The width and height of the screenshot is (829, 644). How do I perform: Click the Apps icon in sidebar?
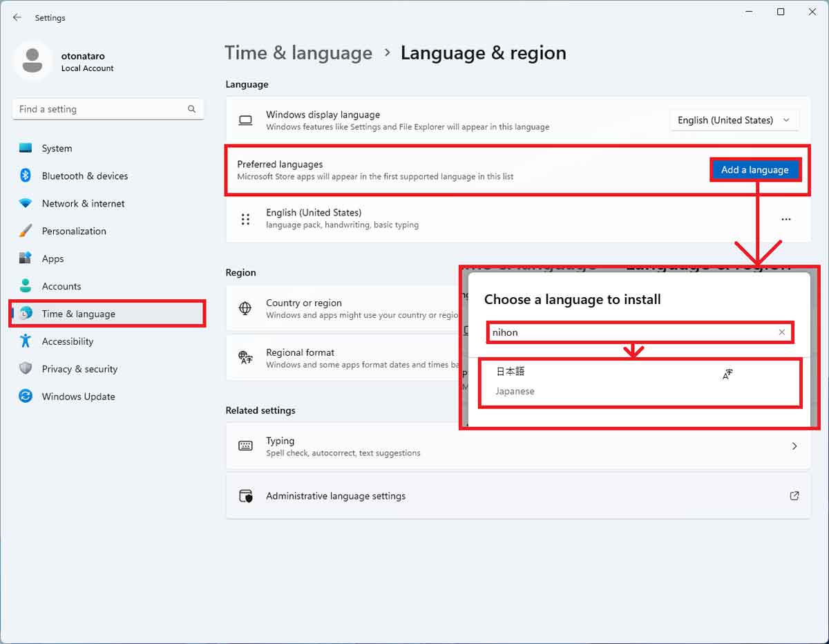(x=26, y=258)
